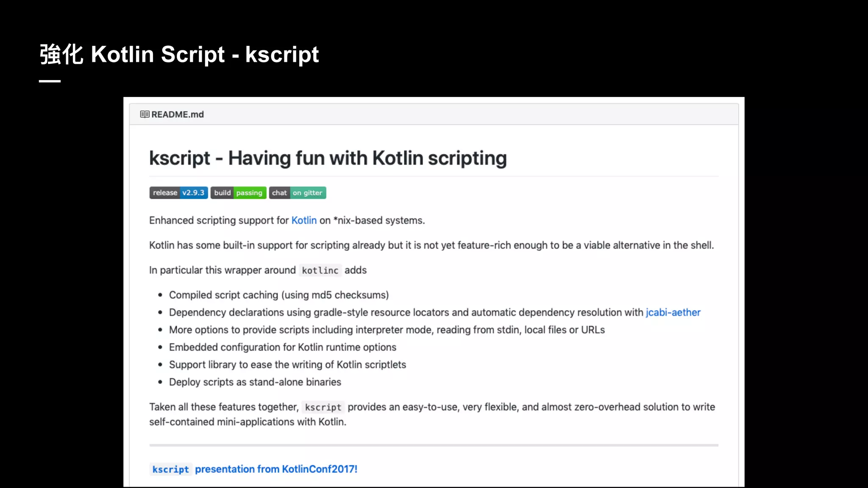The image size is (868, 488).
Task: Click the Compiled script caching bullet
Action: coord(278,295)
